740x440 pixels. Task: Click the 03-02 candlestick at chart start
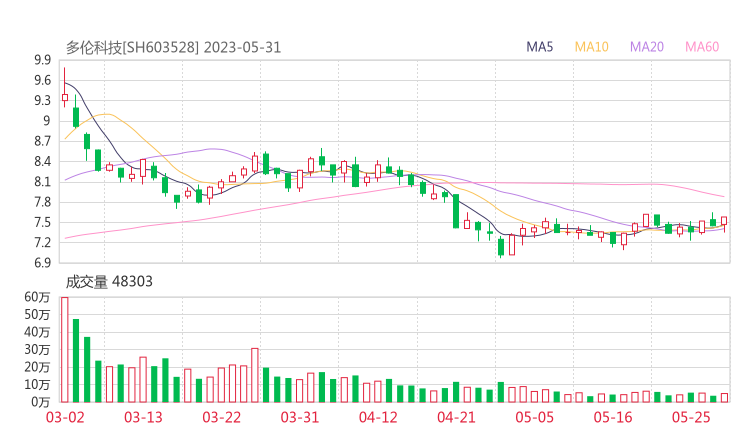(65, 98)
